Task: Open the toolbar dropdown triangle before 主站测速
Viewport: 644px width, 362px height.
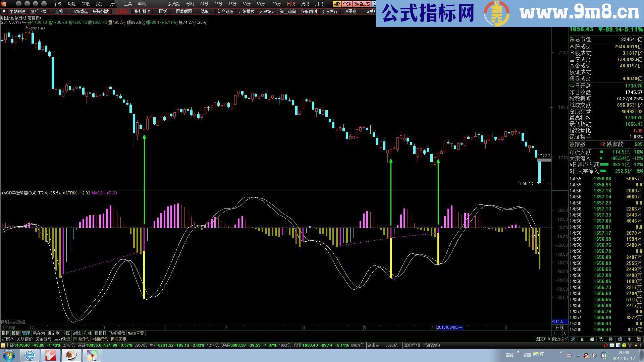Action: click(3, 11)
